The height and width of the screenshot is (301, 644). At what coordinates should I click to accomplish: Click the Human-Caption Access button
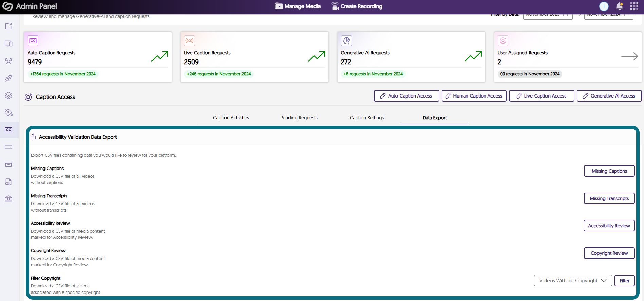pyautogui.click(x=474, y=96)
